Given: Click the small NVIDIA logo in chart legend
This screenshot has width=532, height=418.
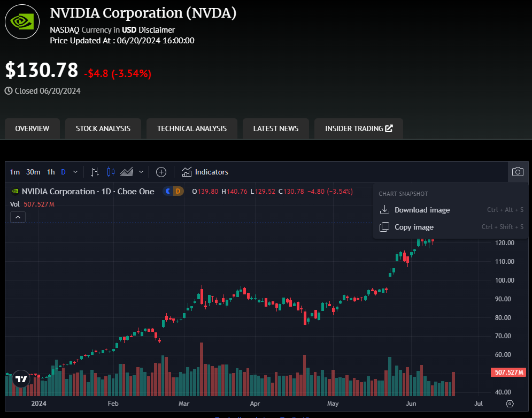Looking at the screenshot, I should [15, 192].
